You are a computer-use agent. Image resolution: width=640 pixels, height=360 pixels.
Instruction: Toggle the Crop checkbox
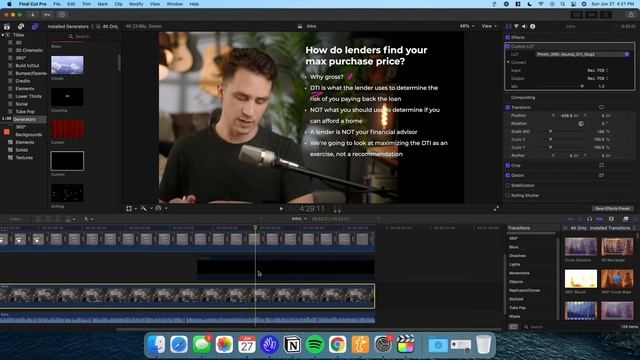[x=508, y=165]
